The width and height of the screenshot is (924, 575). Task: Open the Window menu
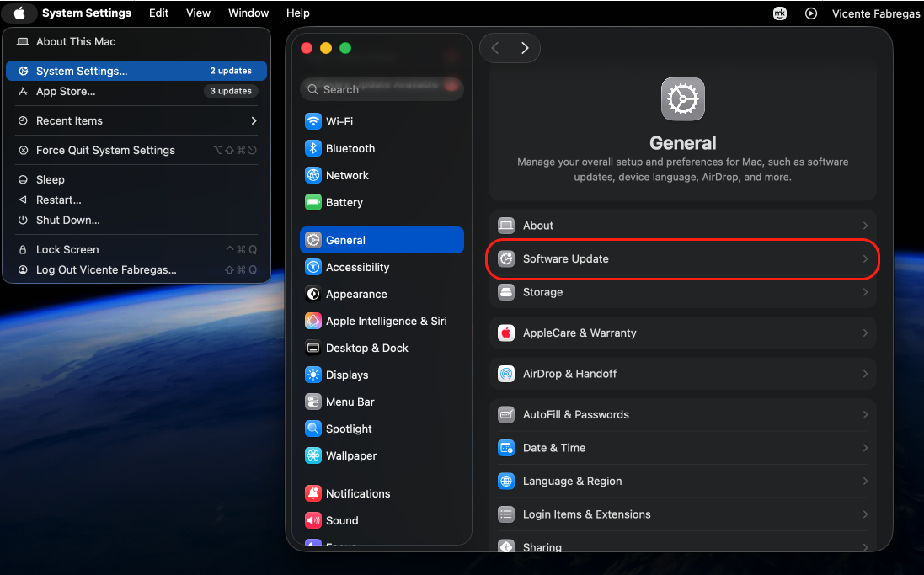(x=248, y=13)
